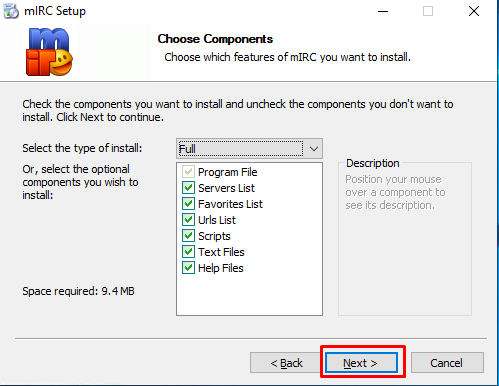Uncheck the Text Files option
Screen dimensions: 499x386
pos(188,252)
